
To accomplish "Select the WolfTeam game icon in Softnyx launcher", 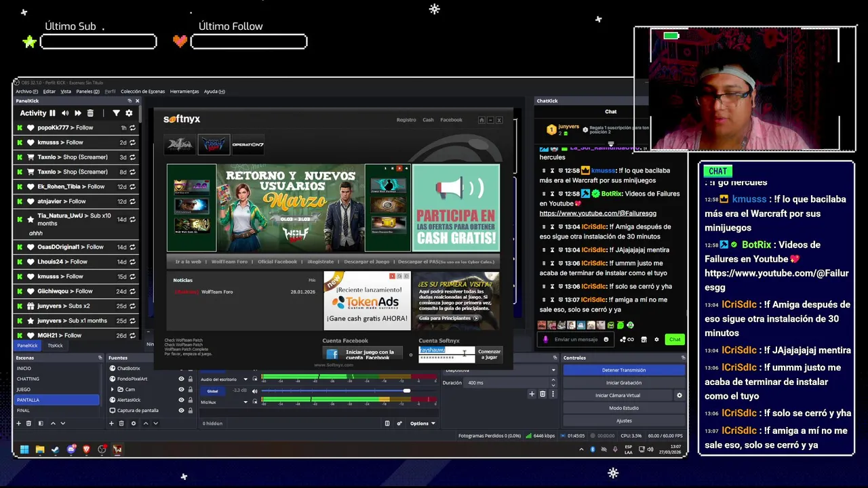I will point(214,144).
